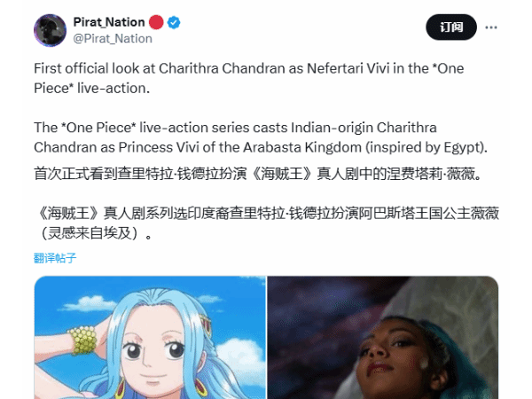Screen dimensions: 532x399
Task: Subscribe using the black 订阅 button
Action: [x=451, y=27]
